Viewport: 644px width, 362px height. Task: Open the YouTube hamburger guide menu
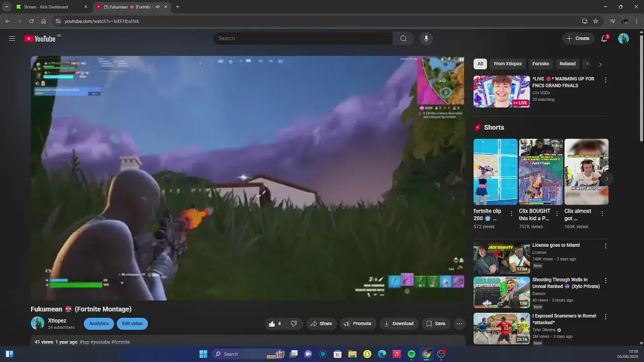tap(12, 39)
